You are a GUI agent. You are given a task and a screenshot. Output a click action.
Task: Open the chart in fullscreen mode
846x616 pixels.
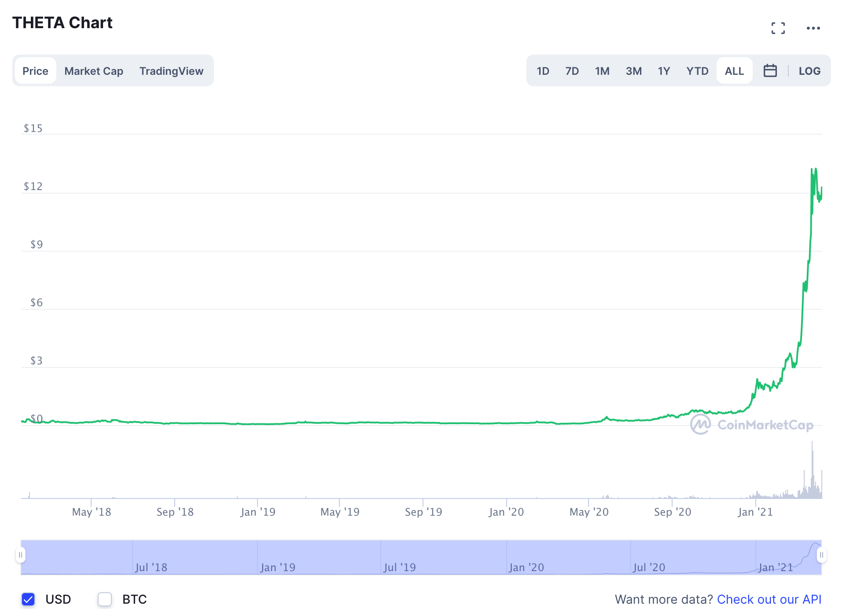coord(778,28)
